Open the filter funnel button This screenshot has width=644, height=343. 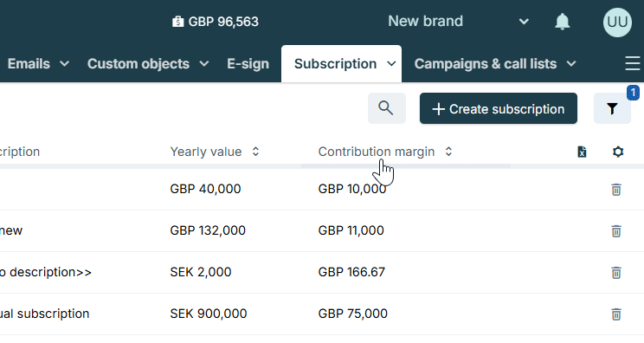pos(612,108)
